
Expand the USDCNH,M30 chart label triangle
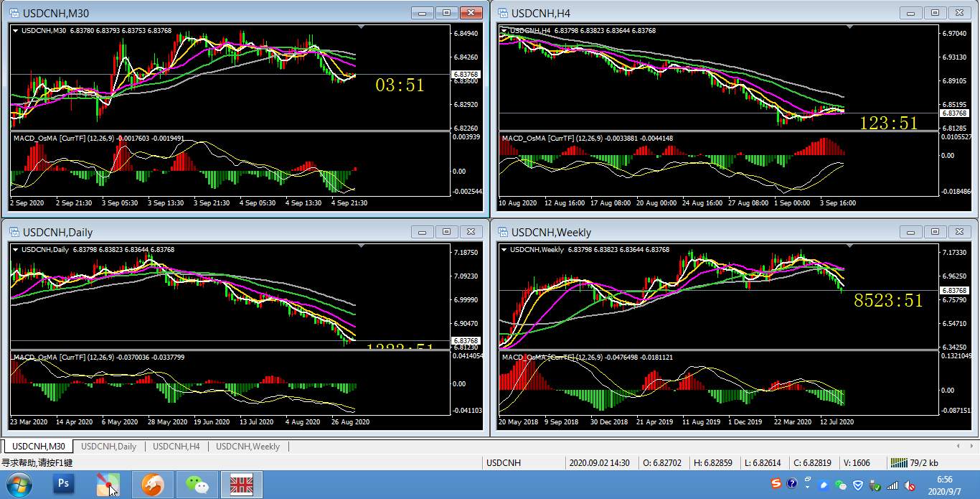(16, 31)
